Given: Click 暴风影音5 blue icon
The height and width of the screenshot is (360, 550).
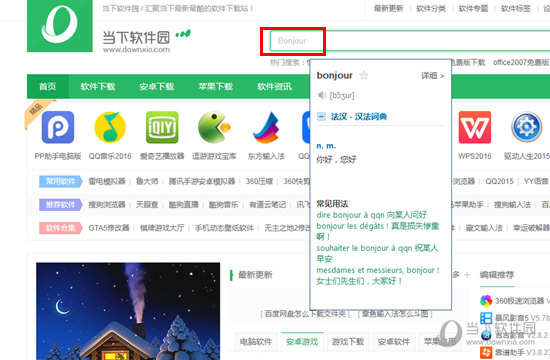Looking at the screenshot, I should coord(486,318).
